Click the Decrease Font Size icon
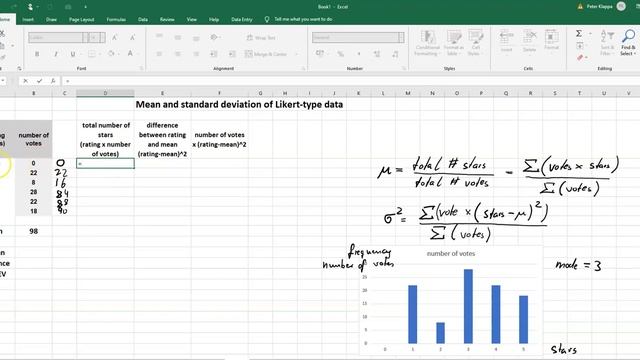The height and width of the screenshot is (360, 640). pyautogui.click(x=132, y=38)
